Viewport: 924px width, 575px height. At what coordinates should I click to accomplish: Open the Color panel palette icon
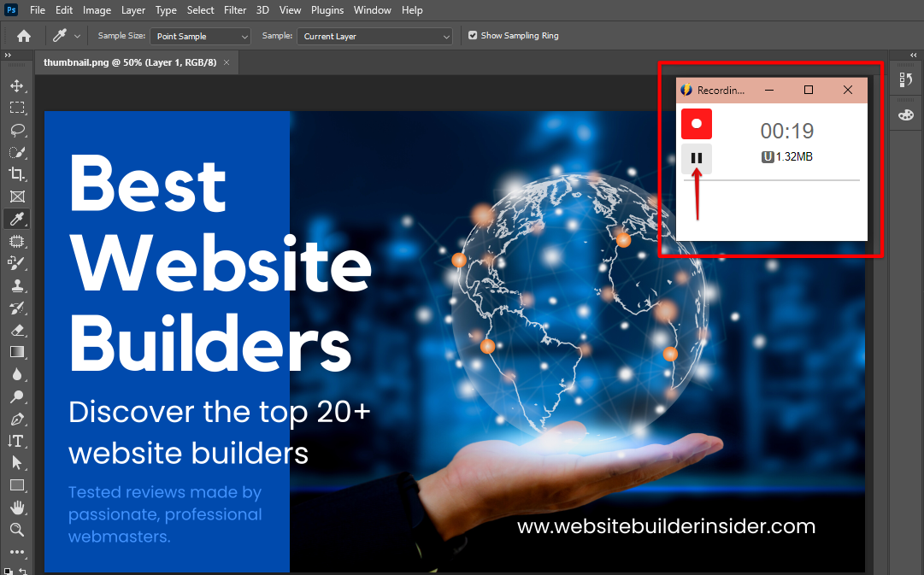906,114
